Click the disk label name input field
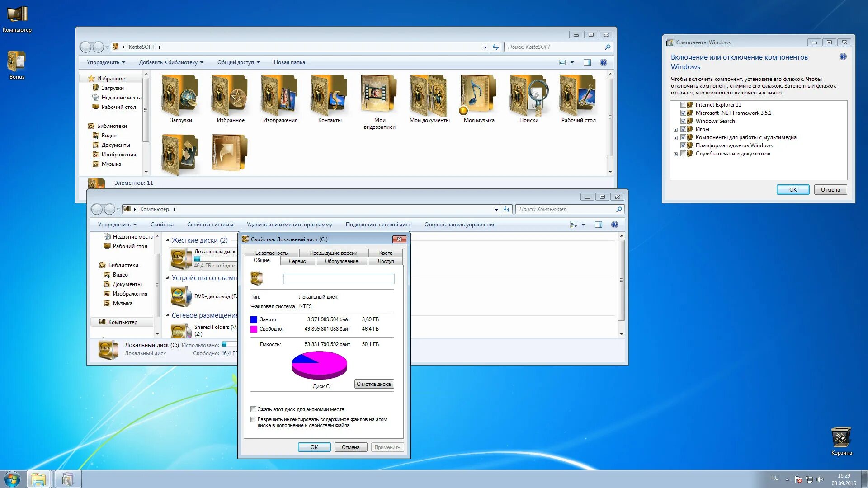 tap(339, 279)
